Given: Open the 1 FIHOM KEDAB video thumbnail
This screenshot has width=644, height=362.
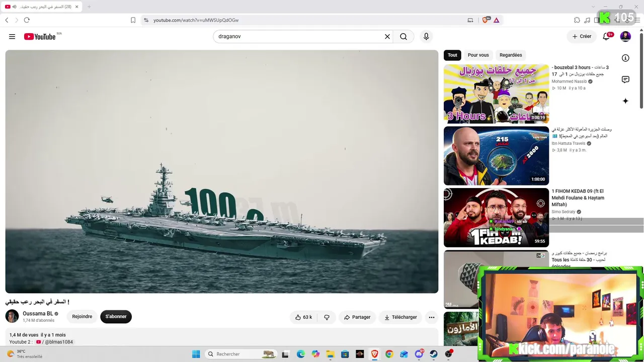Looking at the screenshot, I should [496, 218].
